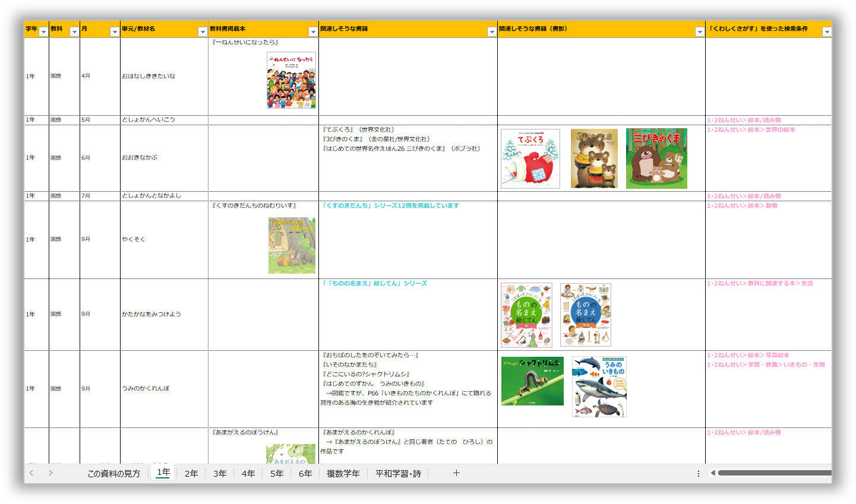Open the 平和学習・詩 sheet tab
The image size is (856, 504).
pyautogui.click(x=398, y=474)
